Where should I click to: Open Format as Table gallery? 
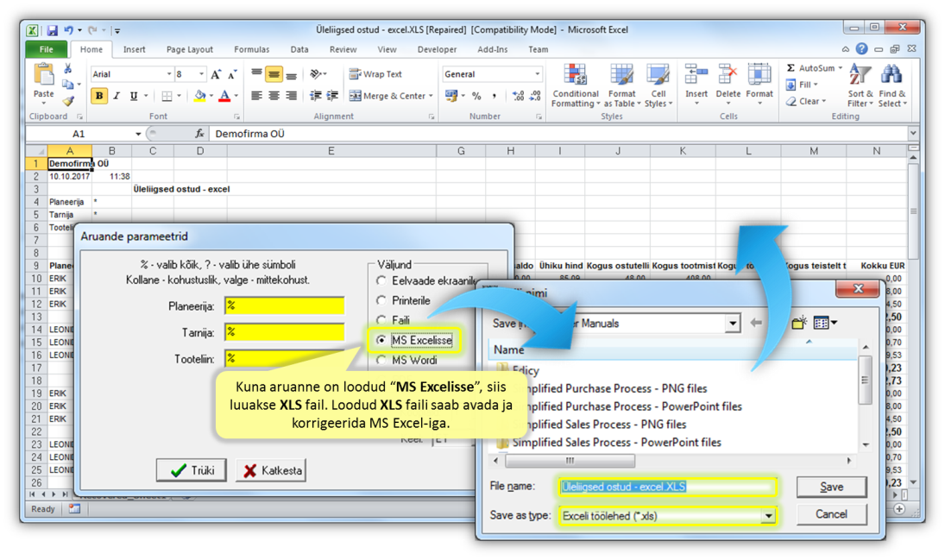[x=622, y=85]
